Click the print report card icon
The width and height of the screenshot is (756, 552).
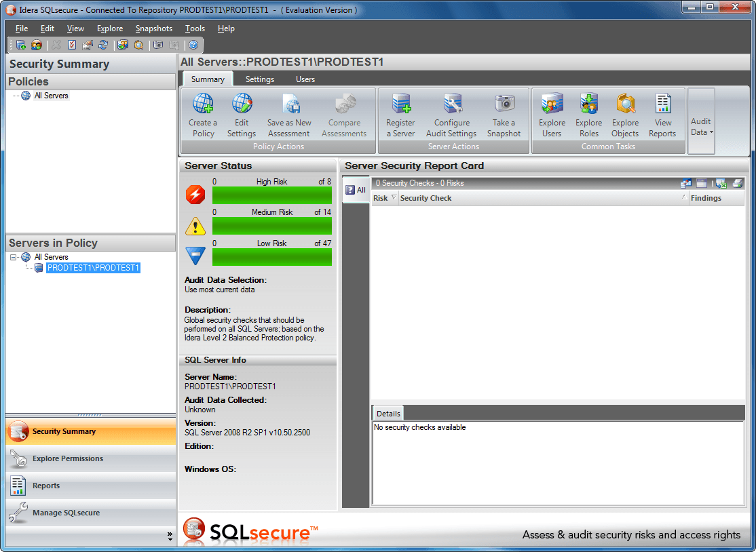(x=738, y=183)
